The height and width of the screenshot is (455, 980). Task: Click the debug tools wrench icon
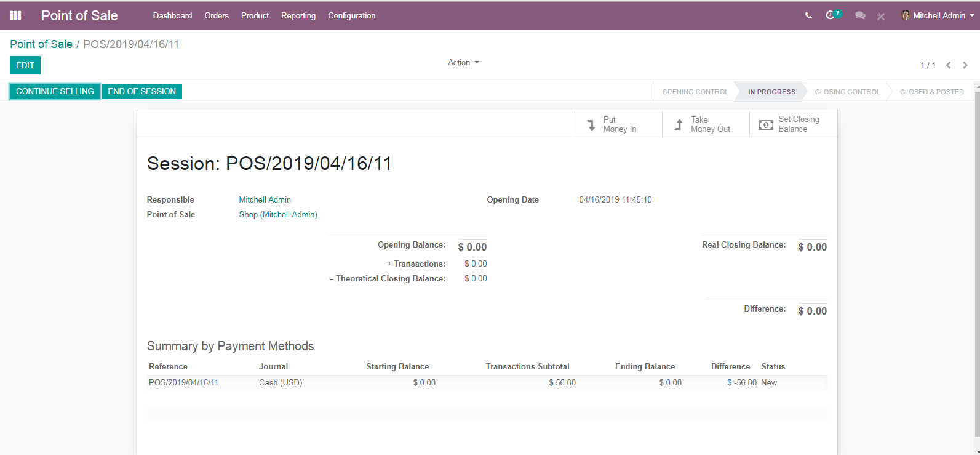881,16
